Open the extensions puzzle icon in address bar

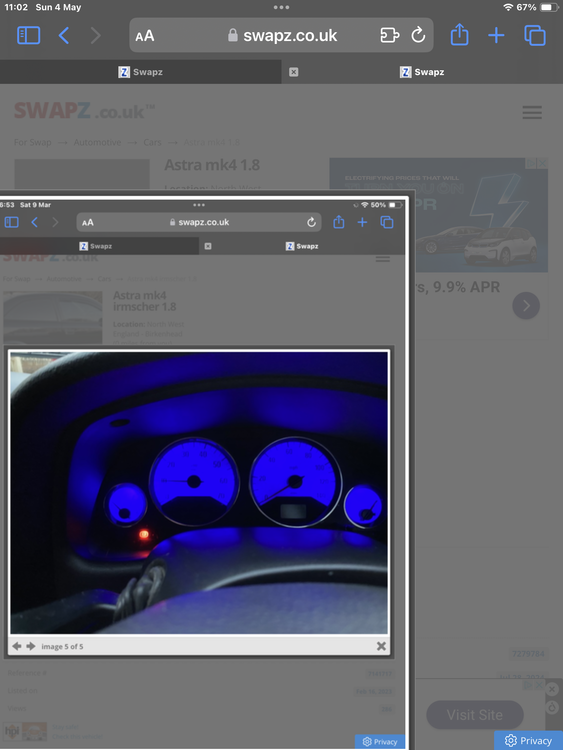389,35
